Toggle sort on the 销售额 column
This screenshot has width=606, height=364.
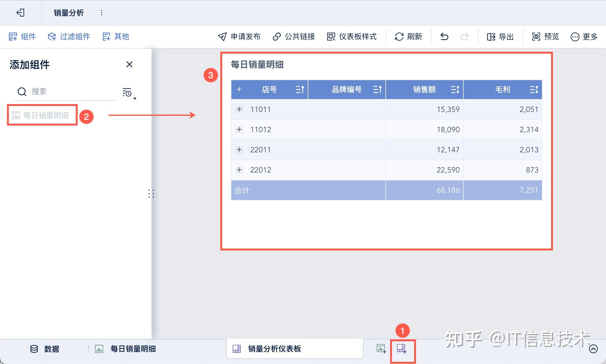455,90
